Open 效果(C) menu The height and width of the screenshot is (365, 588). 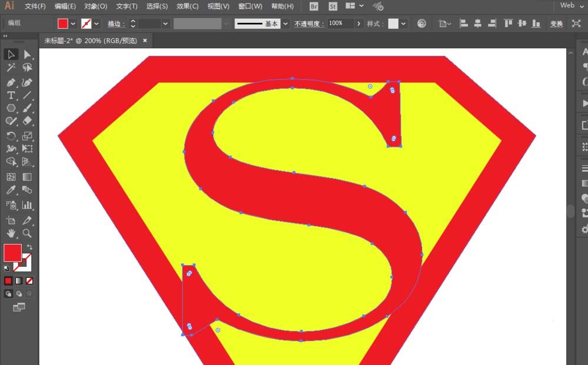point(188,6)
